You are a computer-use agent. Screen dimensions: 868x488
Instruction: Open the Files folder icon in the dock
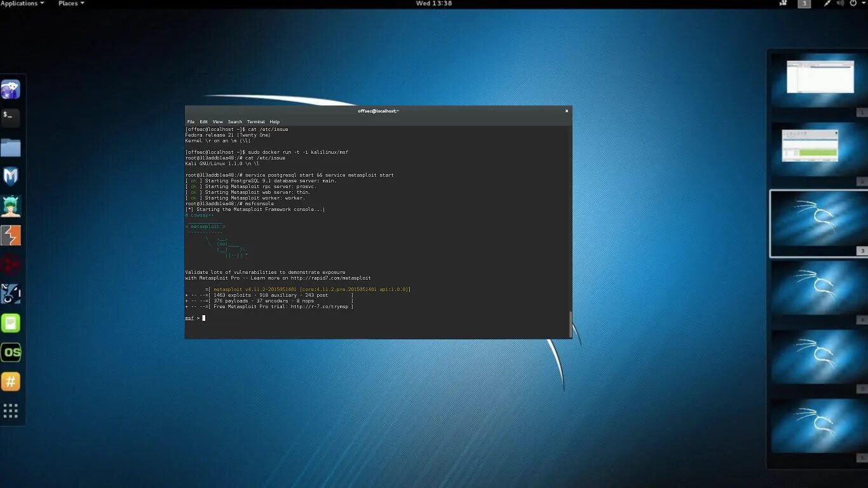(11, 147)
